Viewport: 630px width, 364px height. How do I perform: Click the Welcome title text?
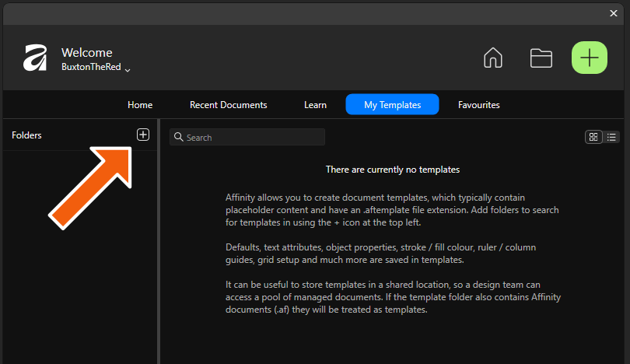[x=87, y=52]
